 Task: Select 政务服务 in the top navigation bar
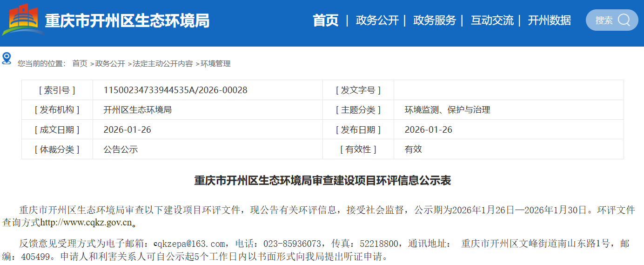click(434, 20)
